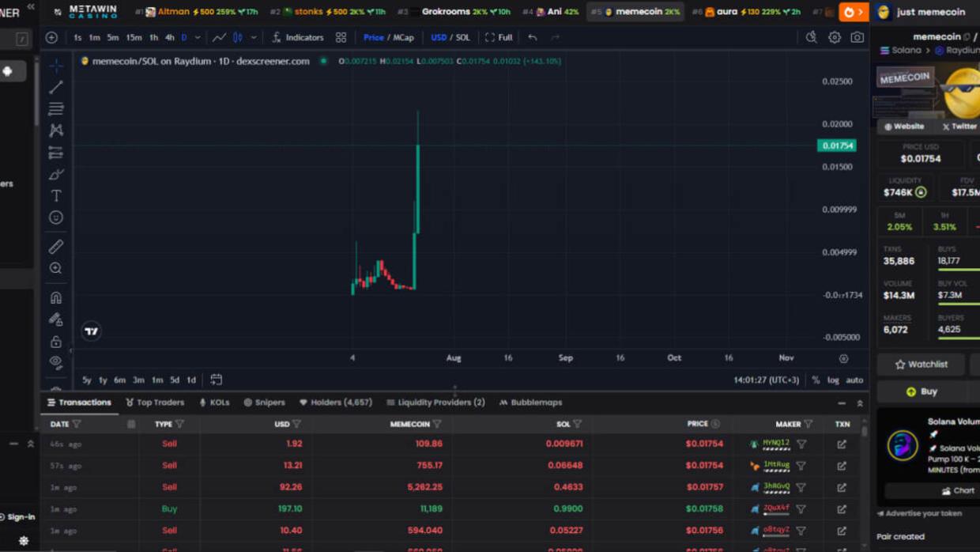Switch chart denomination to SOL

[463, 37]
